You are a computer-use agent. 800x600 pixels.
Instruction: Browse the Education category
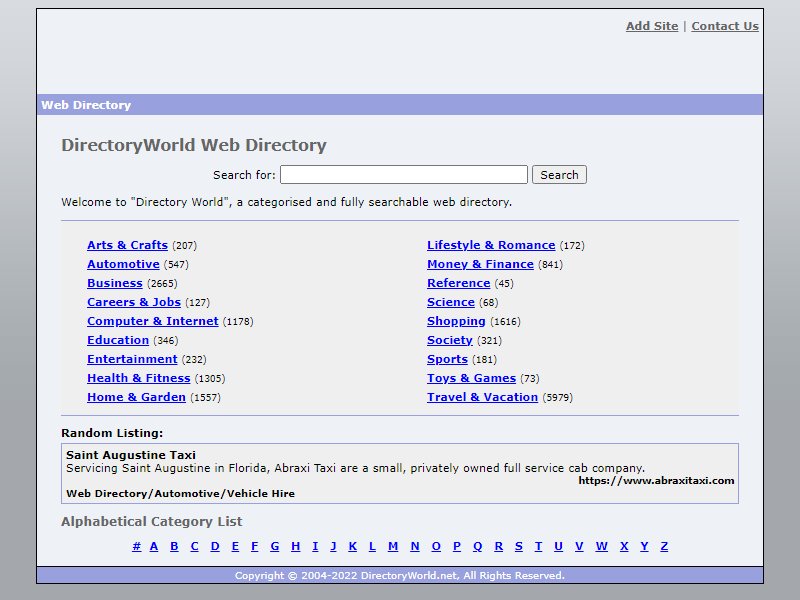point(118,340)
